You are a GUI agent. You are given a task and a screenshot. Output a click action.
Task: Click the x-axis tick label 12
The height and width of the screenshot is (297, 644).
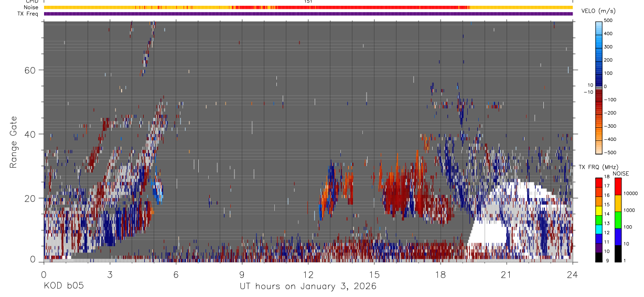308,274
